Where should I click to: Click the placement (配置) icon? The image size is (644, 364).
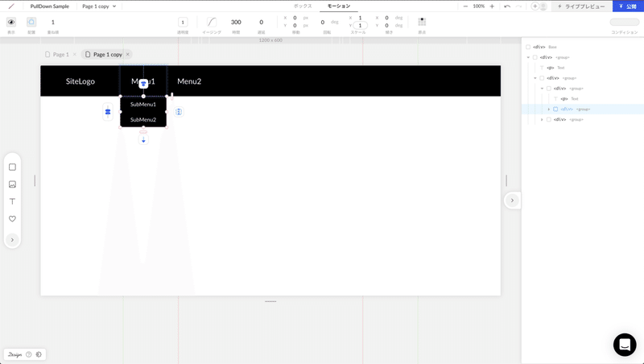click(31, 23)
